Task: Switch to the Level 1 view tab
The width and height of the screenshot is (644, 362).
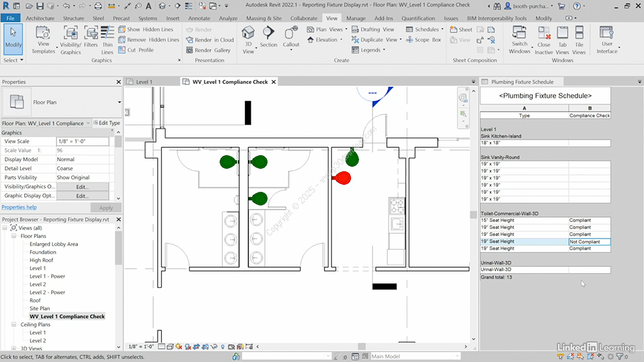Action: [144, 81]
